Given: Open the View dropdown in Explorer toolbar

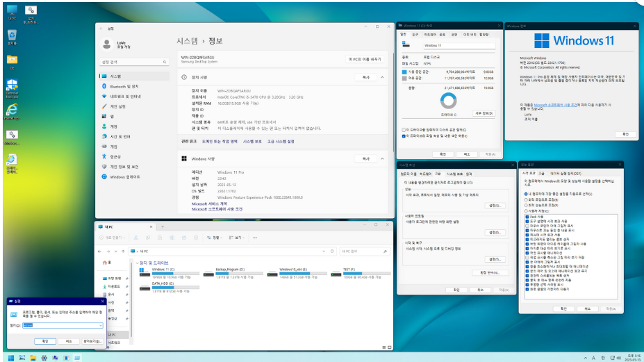Looking at the screenshot, I should coord(237,238).
